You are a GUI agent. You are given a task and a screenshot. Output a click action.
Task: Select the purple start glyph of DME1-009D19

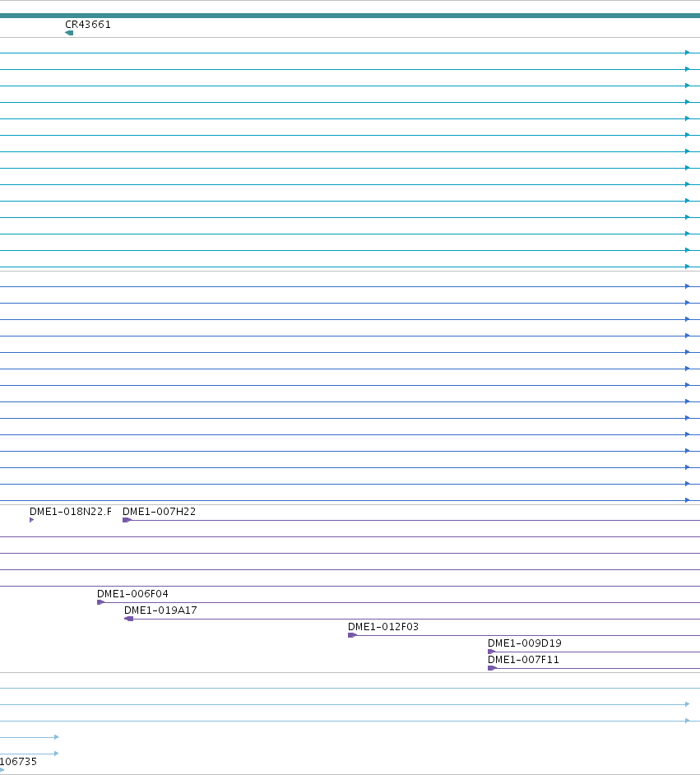click(x=492, y=652)
